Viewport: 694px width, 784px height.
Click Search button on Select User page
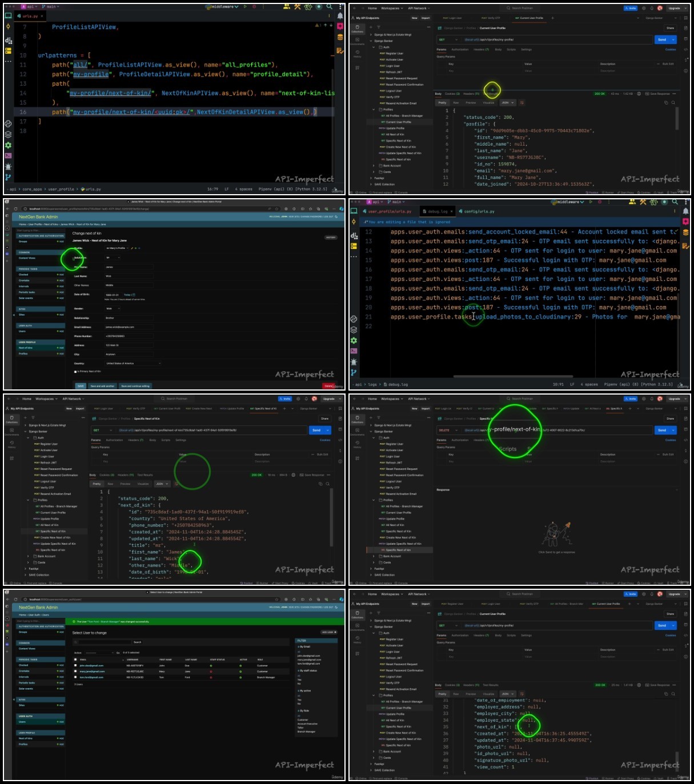137,642
